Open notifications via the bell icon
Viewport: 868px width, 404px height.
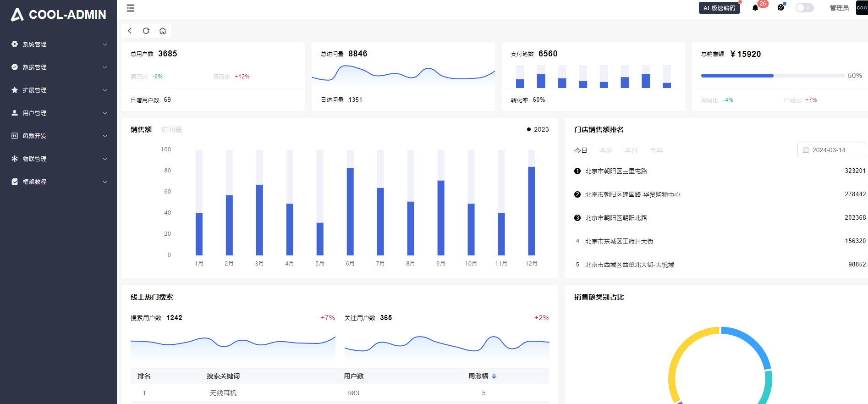755,8
